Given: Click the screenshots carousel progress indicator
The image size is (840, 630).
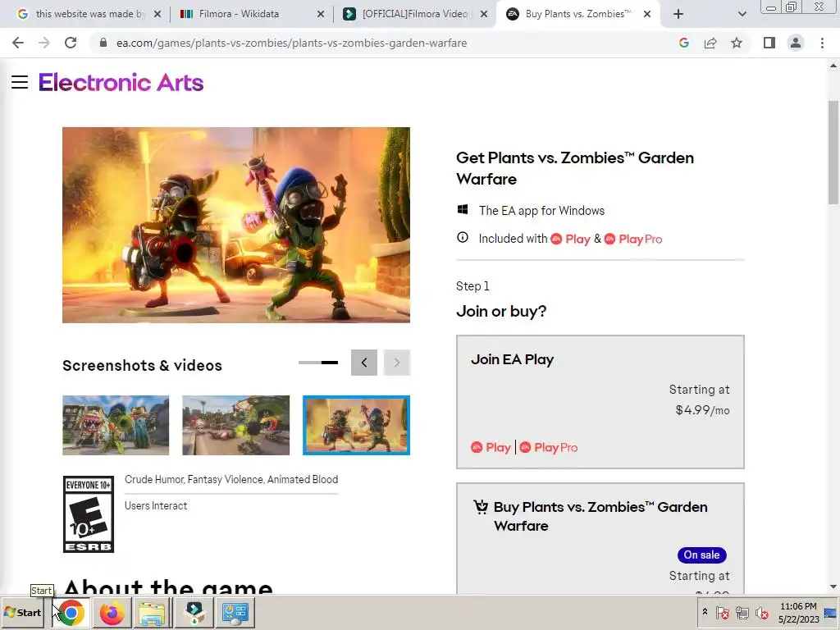Looking at the screenshot, I should pyautogui.click(x=318, y=363).
